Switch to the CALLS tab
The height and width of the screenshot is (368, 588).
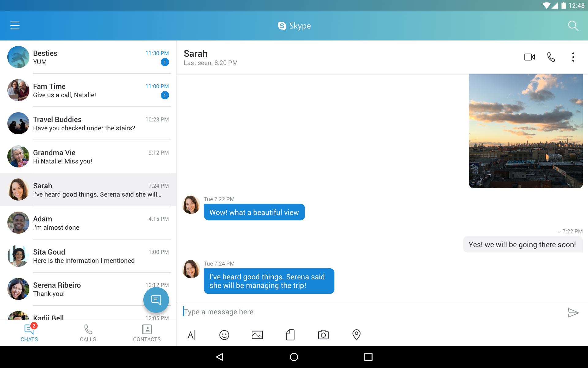88,333
